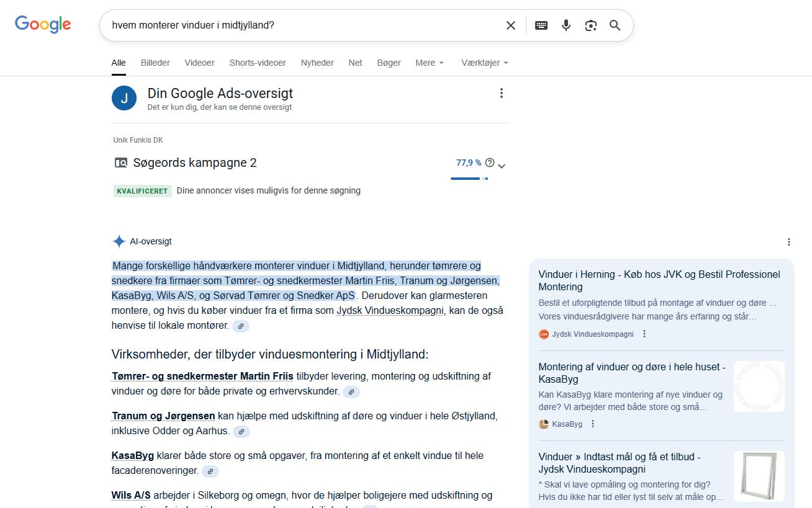Open source link chip after 'facaderenoveringer.'
Image resolution: width=812 pixels, height=508 pixels.
click(210, 471)
